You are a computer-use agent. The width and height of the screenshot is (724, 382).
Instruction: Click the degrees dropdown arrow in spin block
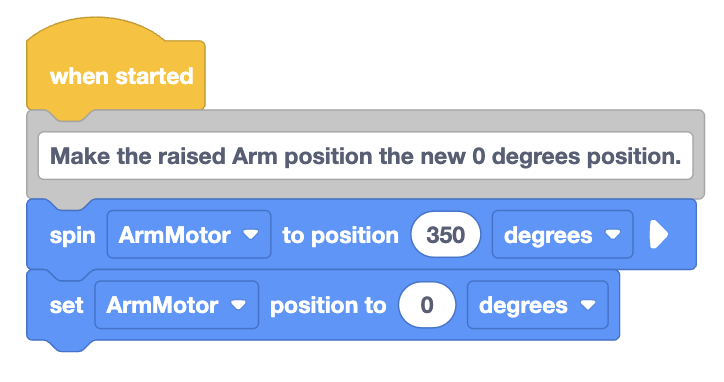pyautogui.click(x=613, y=235)
